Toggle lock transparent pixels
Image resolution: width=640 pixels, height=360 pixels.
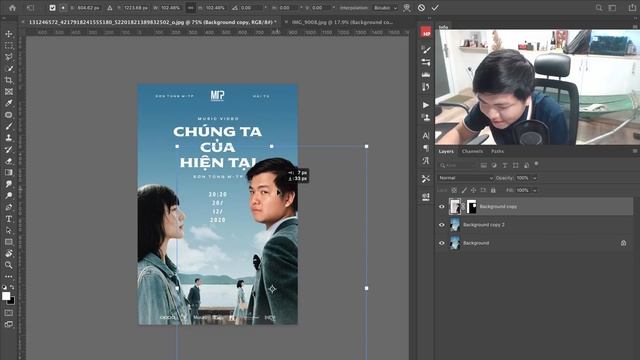454,190
